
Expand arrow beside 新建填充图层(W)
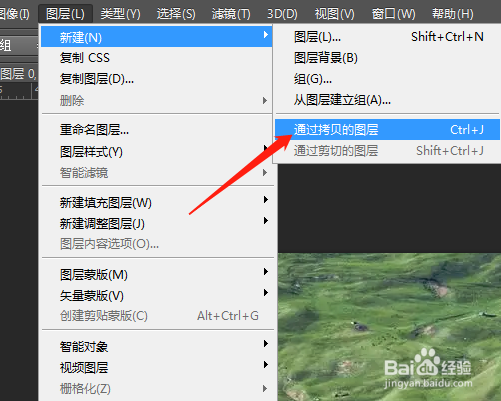pos(265,199)
